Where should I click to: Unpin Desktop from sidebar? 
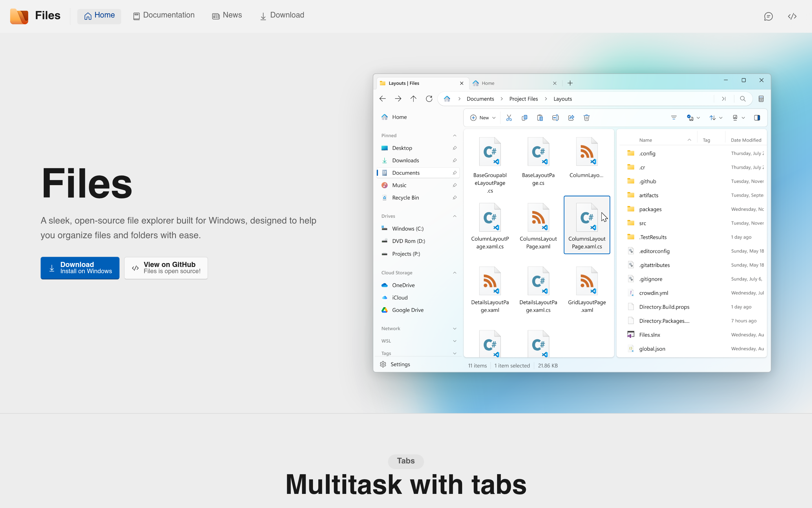pyautogui.click(x=455, y=148)
